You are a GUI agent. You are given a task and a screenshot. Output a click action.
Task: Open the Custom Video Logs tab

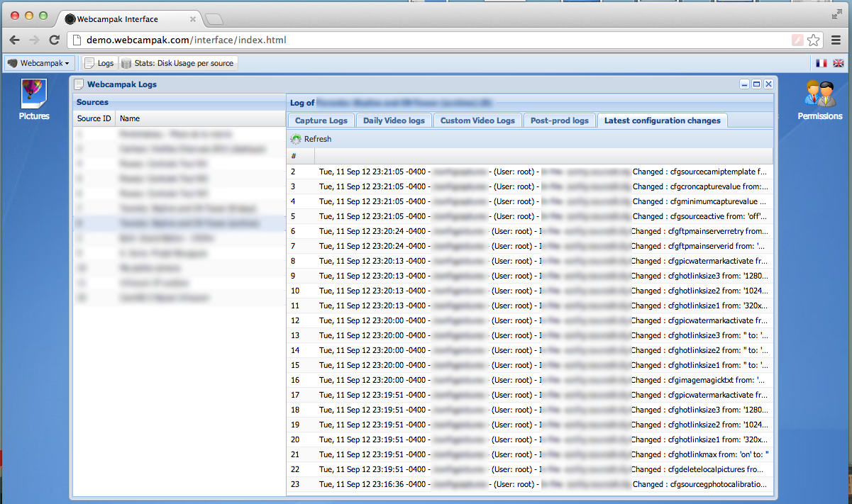477,121
